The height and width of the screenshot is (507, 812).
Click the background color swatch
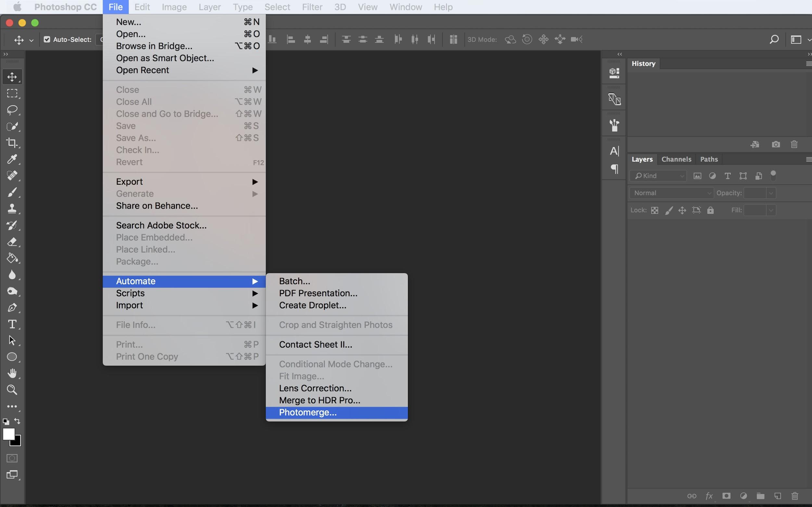(18, 443)
